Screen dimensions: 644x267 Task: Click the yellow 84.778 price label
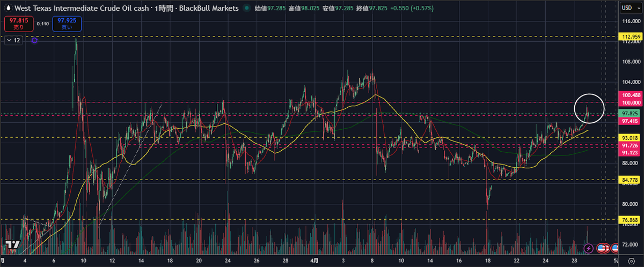pos(630,180)
